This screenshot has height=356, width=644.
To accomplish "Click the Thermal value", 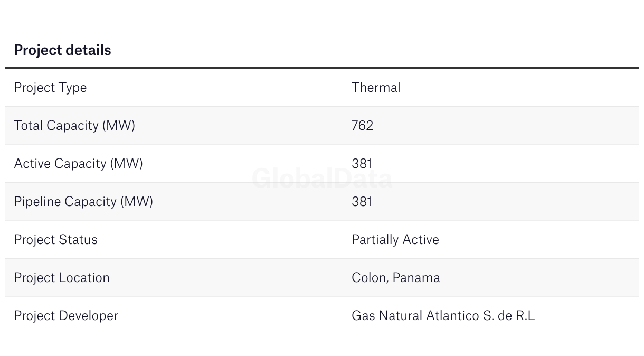I will (x=376, y=87).
